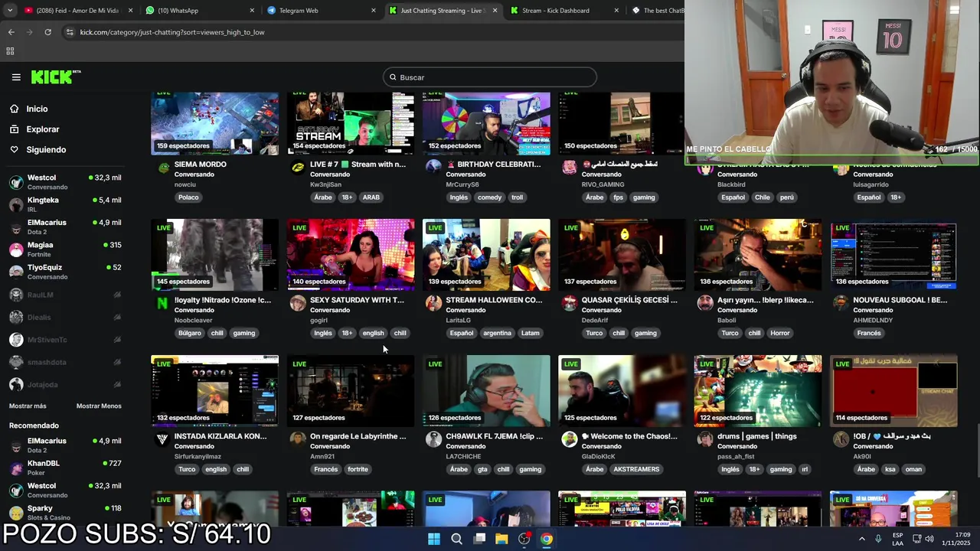The height and width of the screenshot is (551, 980).
Task: Click the Chrome taskbar icon
Action: click(547, 539)
